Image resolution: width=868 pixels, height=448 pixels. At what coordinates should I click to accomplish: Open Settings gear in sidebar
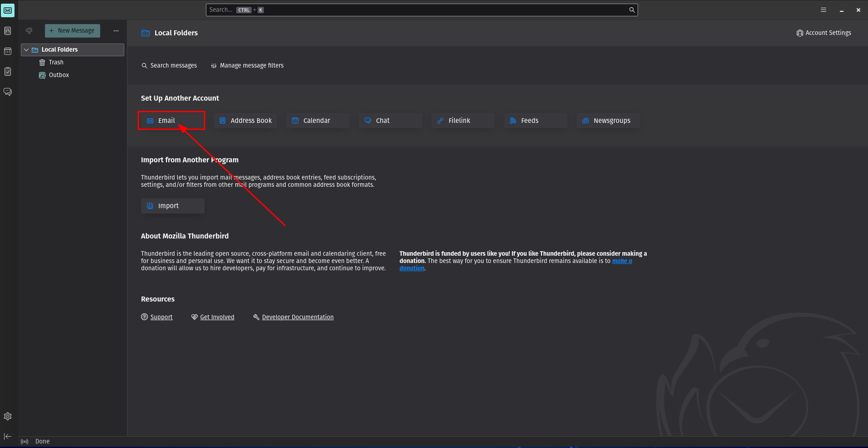[8, 416]
